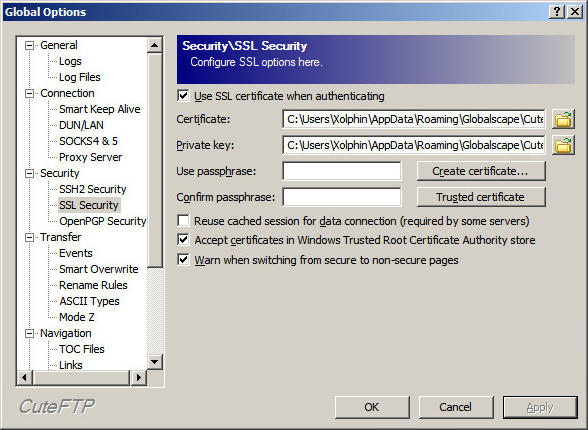Open the context help question mark button
The image size is (588, 430).
pyautogui.click(x=557, y=12)
